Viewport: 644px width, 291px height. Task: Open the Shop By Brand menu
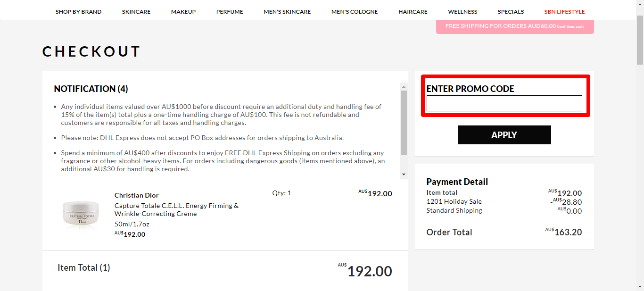point(78,12)
